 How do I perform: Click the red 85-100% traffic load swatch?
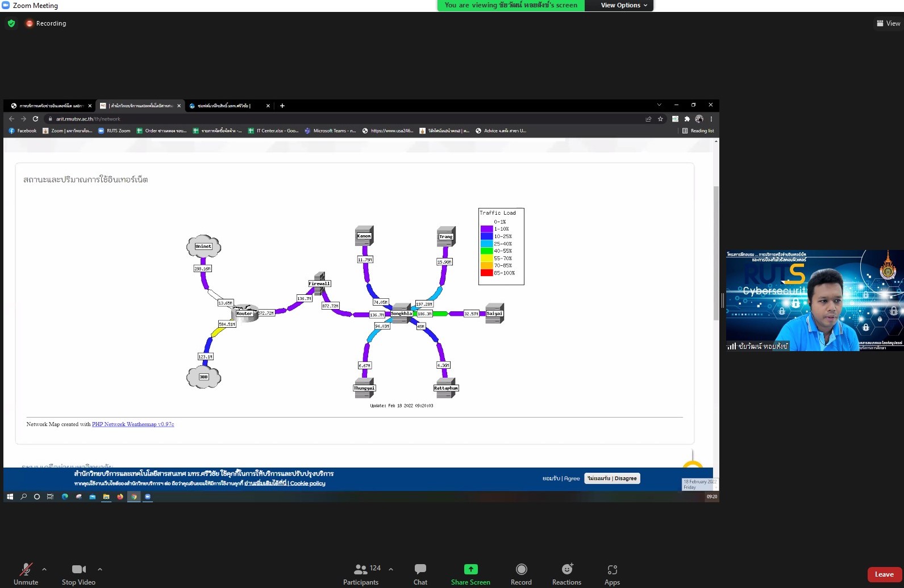(486, 273)
